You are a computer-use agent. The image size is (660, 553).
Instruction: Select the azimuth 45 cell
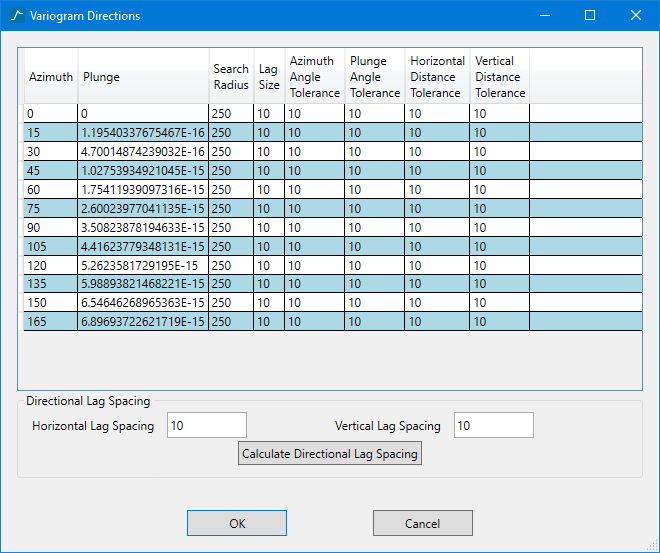point(51,170)
